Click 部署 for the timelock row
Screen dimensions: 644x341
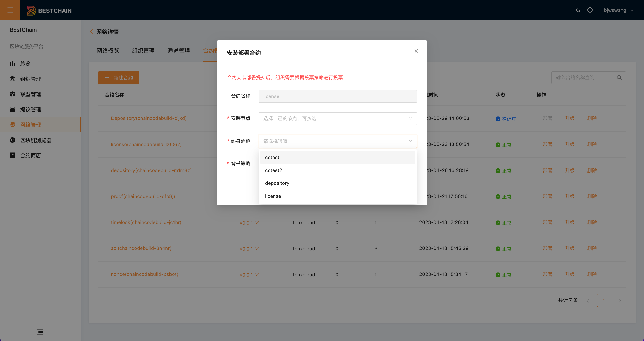point(547,222)
